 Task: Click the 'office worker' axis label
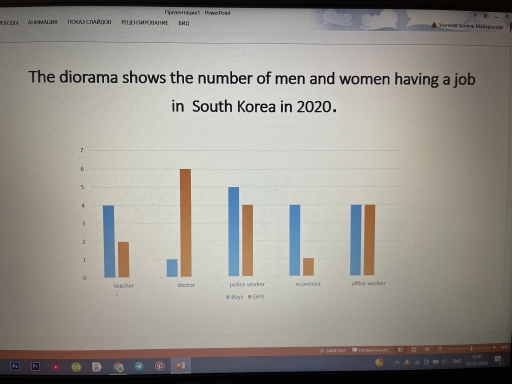368,283
